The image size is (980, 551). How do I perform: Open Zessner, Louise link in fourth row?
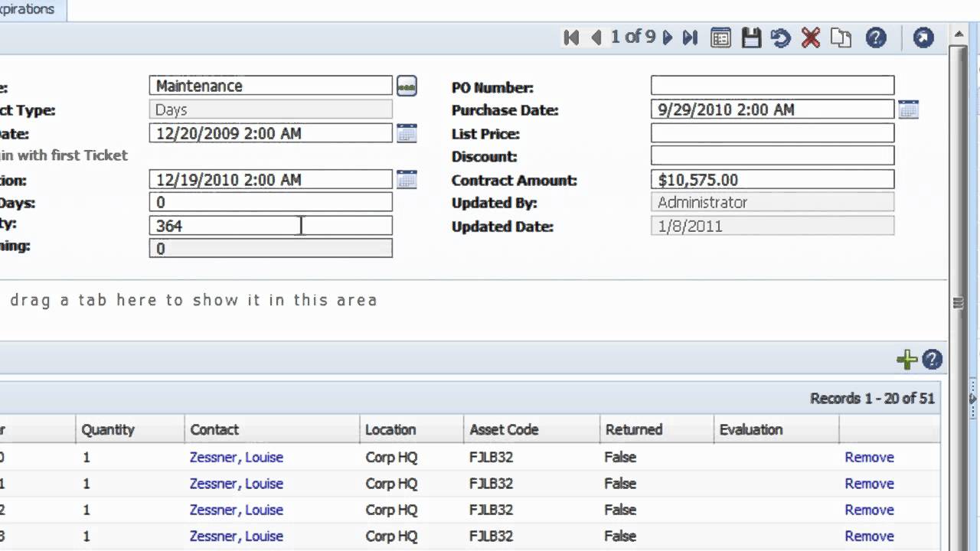pos(237,536)
